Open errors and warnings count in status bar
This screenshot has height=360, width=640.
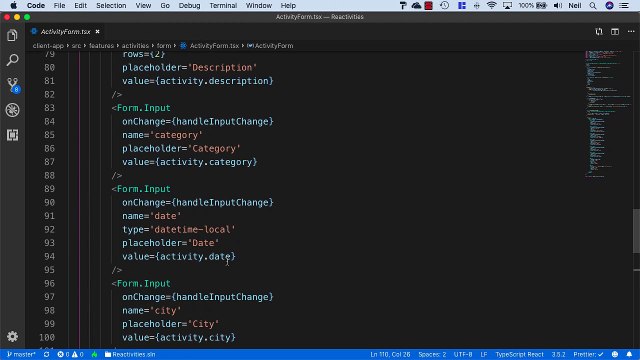coord(70,354)
